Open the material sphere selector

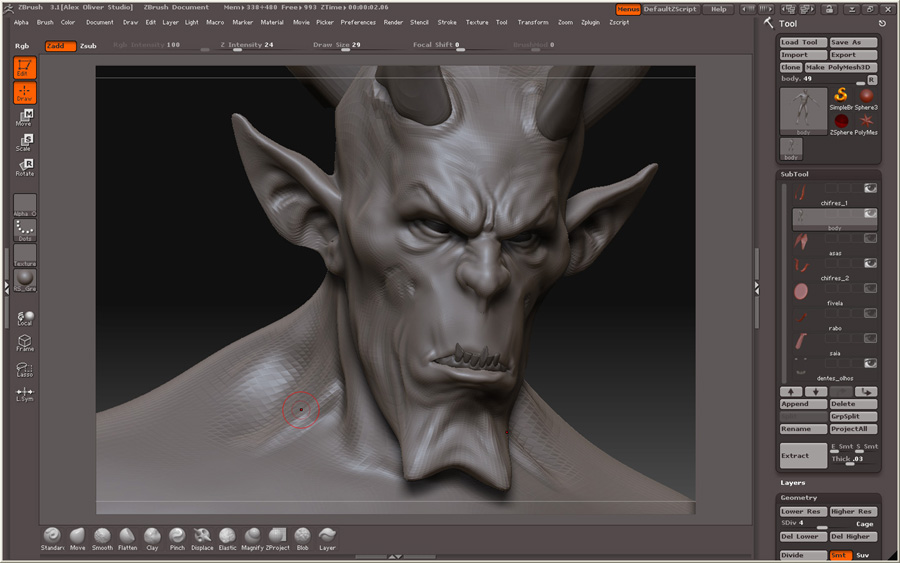25,280
